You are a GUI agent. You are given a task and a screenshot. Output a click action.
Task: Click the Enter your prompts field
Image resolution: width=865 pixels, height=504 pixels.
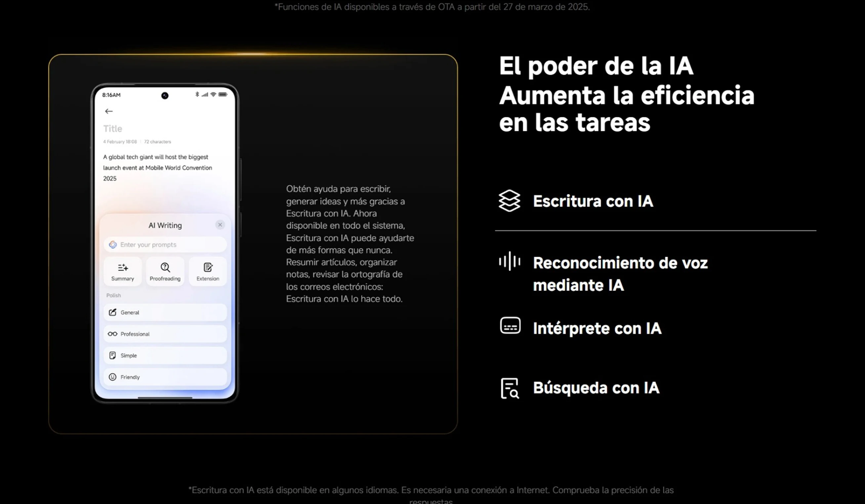pyautogui.click(x=165, y=245)
